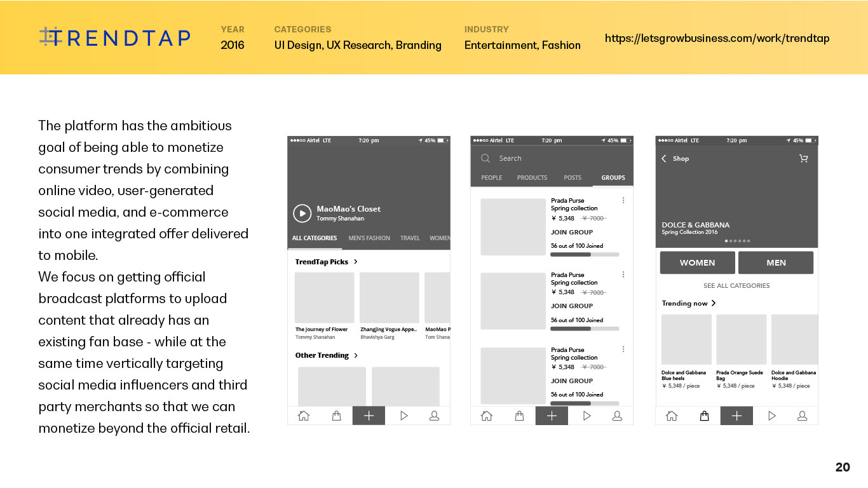
Task: Open video play icon in first phone mockup
Action: click(403, 416)
